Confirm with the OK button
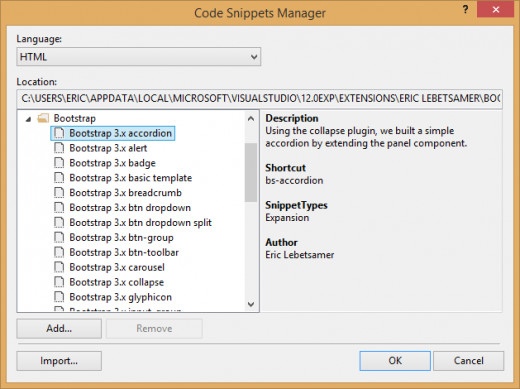The image size is (520, 389). tap(395, 361)
